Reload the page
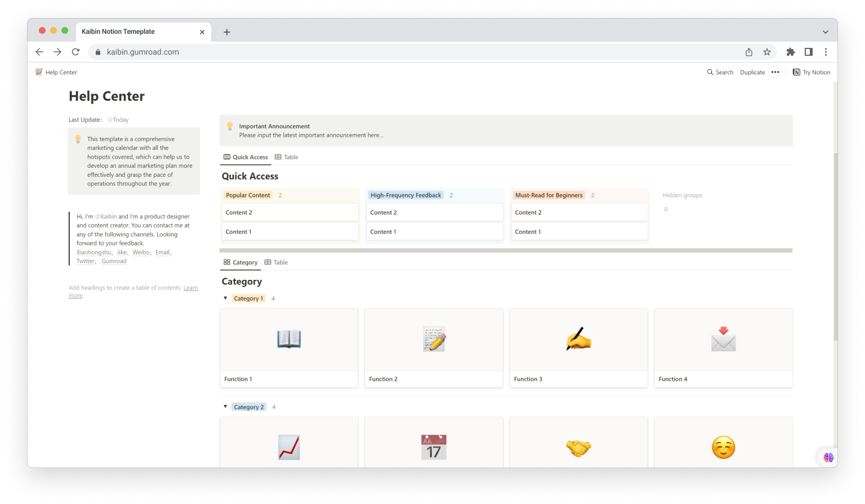 click(75, 52)
